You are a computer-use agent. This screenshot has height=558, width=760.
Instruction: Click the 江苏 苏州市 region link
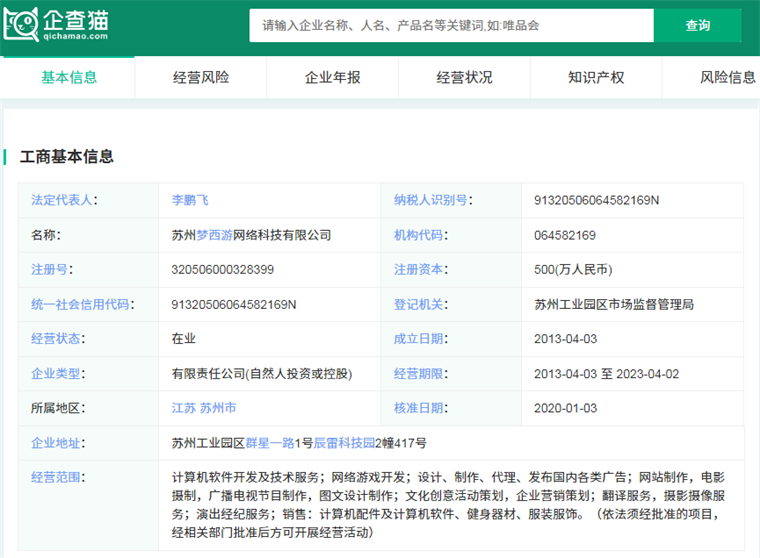pyautogui.click(x=204, y=408)
